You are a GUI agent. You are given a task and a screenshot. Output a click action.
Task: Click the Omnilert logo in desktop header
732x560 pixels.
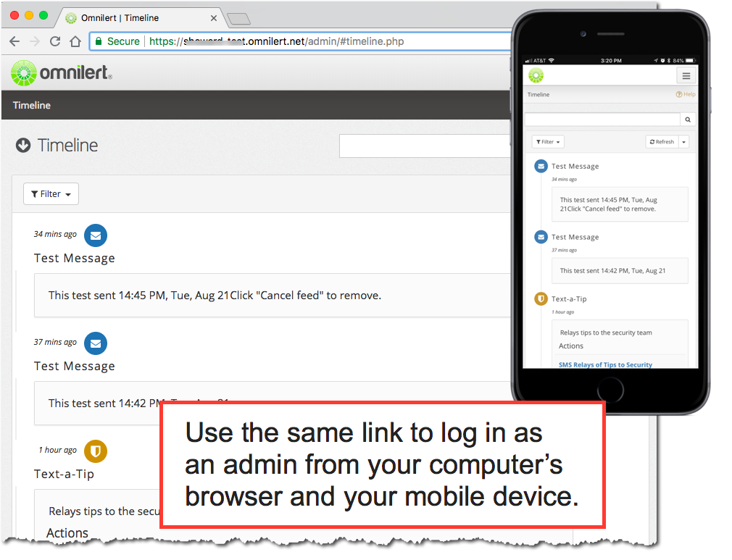click(x=62, y=72)
